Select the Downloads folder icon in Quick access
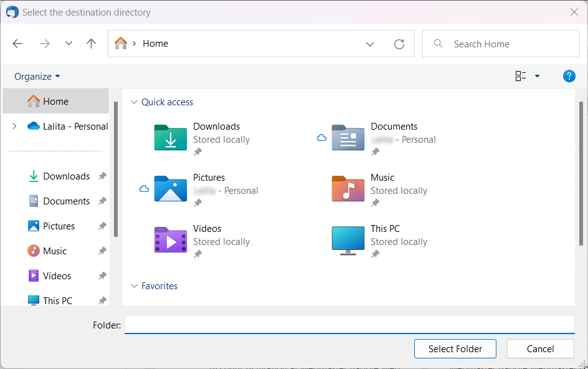588x369 pixels. click(171, 138)
